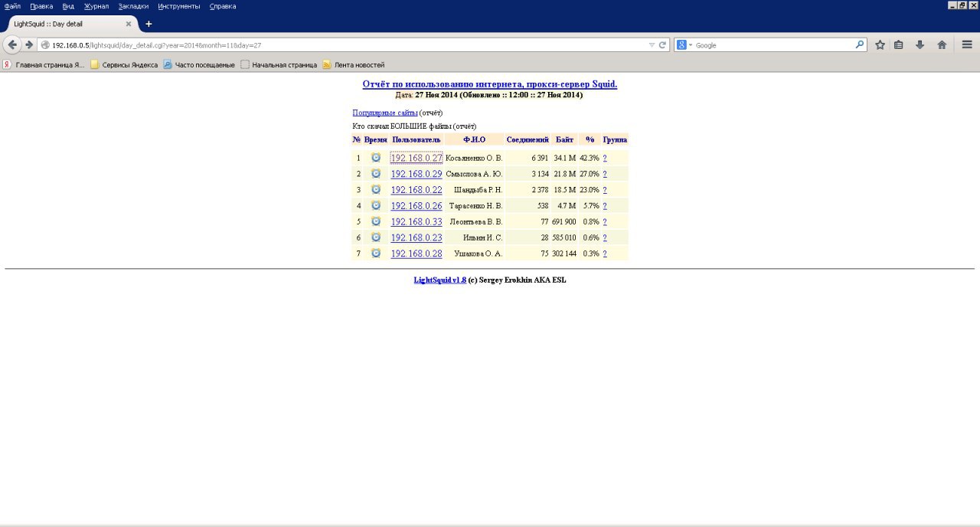The image size is (980, 527).
Task: Open the Вид menu
Action: pyautogui.click(x=68, y=6)
